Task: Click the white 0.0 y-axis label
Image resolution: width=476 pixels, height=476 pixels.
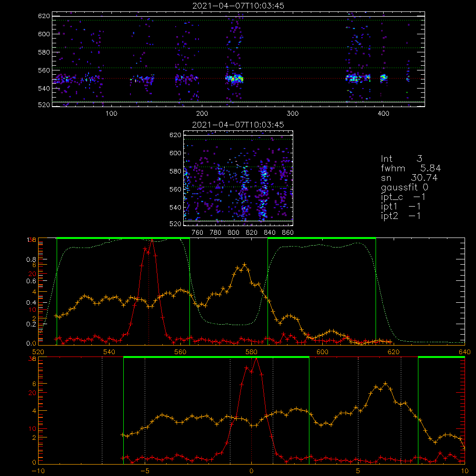Action: [x=31, y=344]
